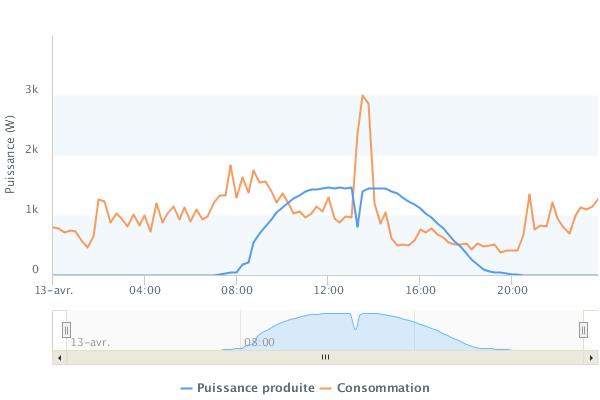Screen dimensions: 600x400
Task: Click the 20:00 label on the time axis
Action: tap(512, 291)
